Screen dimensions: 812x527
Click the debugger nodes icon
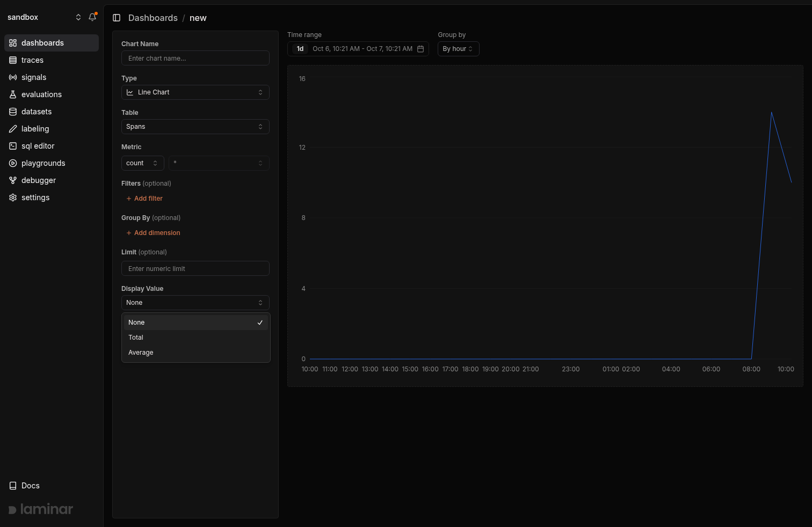pyautogui.click(x=13, y=180)
